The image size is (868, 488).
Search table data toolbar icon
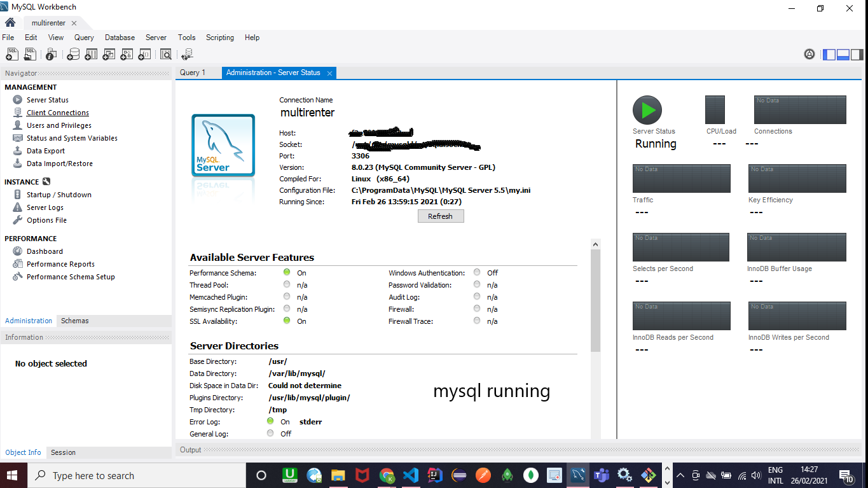click(165, 54)
